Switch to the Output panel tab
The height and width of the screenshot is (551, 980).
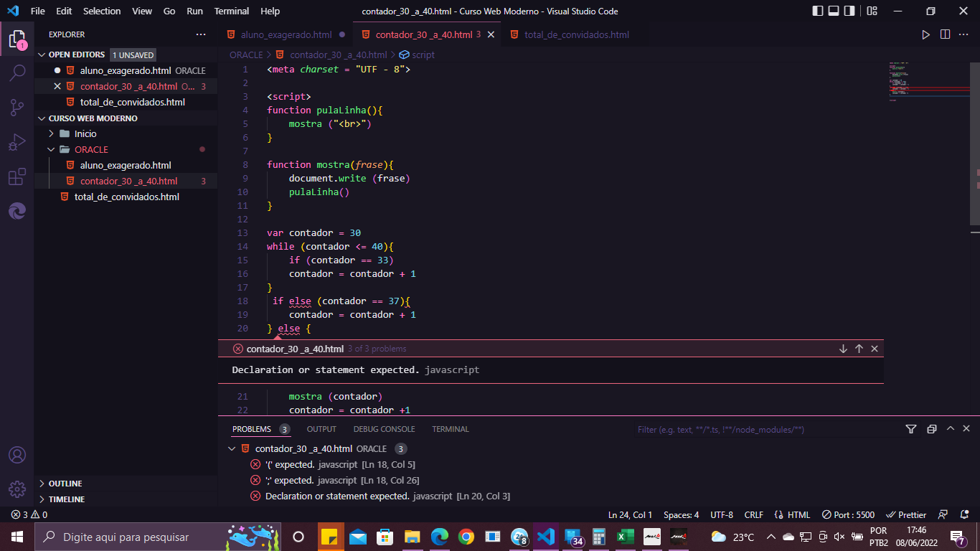pos(321,429)
